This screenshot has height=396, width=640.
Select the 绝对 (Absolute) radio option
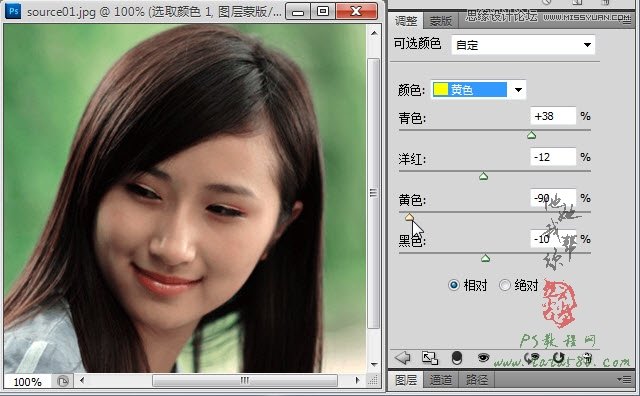(x=505, y=285)
